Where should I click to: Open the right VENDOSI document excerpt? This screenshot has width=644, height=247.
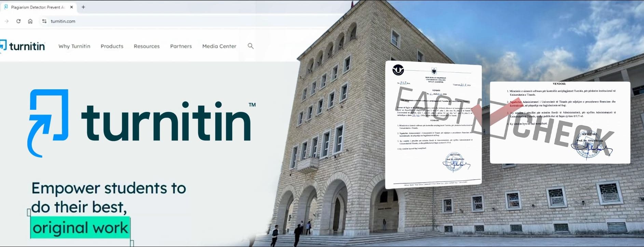coord(560,122)
